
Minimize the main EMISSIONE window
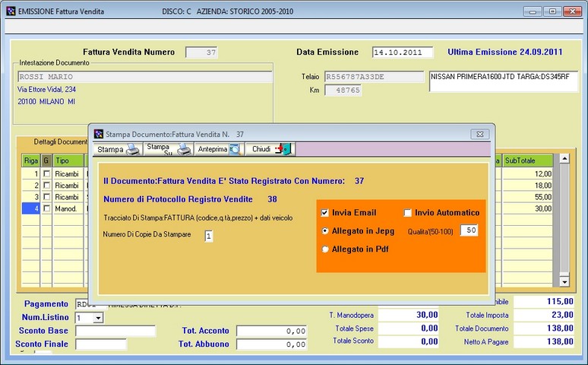(533, 11)
